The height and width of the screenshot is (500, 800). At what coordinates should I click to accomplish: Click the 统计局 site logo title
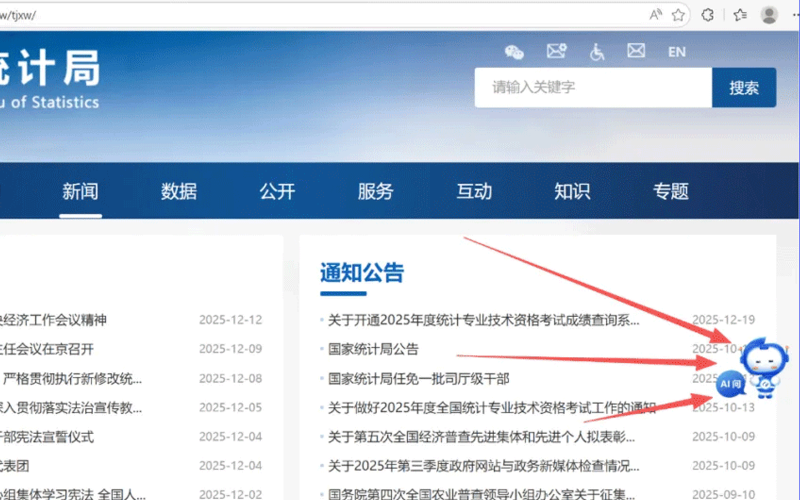tap(49, 69)
